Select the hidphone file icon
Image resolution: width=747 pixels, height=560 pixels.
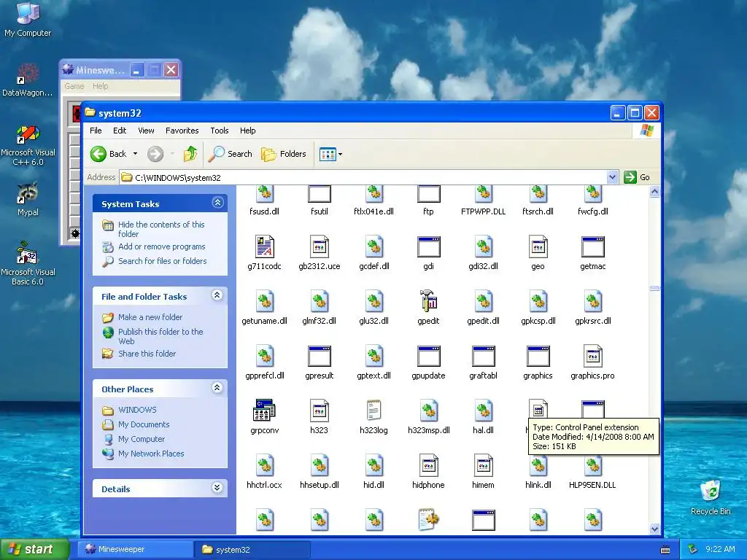428,464
